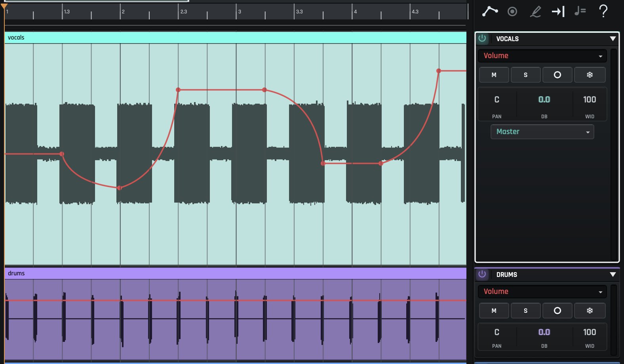The image size is (624, 364).
Task: Click the arrow-to-bar follow playhead icon
Action: coord(558,11)
